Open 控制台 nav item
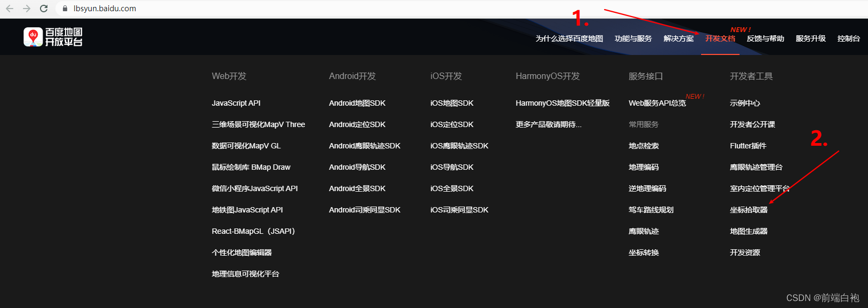The image size is (868, 308). coord(849,38)
